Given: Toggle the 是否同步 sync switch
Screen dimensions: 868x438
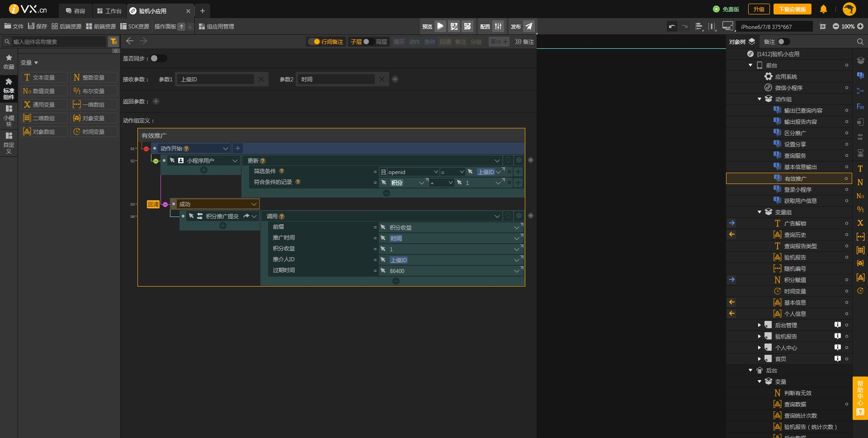Looking at the screenshot, I should click(159, 58).
